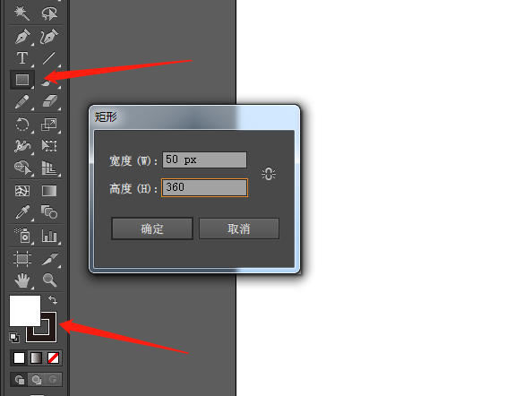Viewport: 532px width, 396px height.
Task: Click the 确定 button
Action: 152,228
